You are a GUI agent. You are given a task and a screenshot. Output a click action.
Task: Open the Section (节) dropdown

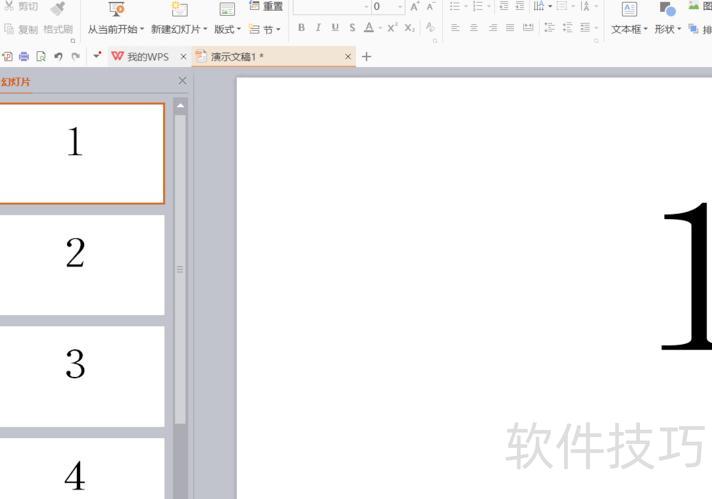click(265, 30)
